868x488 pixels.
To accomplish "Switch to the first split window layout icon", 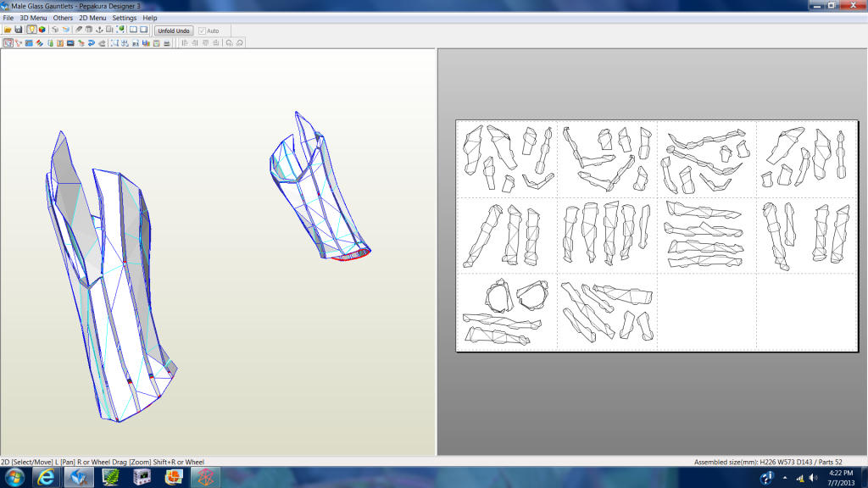I will coord(133,30).
